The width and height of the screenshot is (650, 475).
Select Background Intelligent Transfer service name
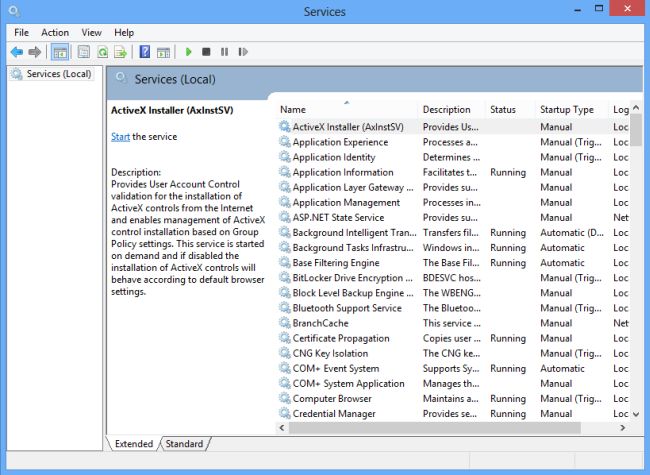(354, 233)
